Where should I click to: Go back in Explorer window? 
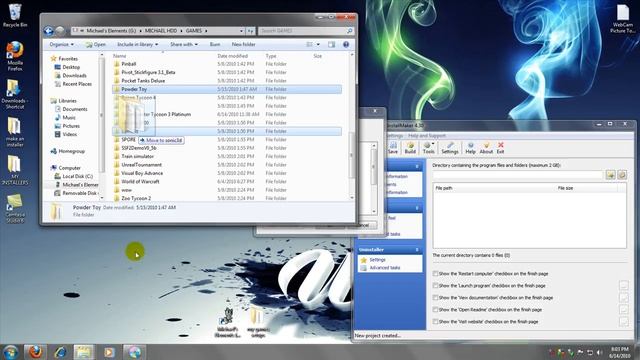pos(49,31)
